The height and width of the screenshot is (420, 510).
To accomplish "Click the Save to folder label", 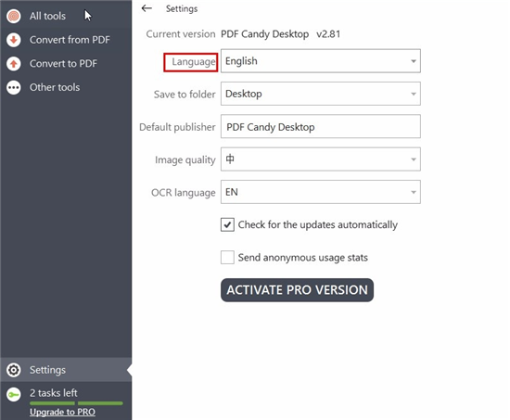I will [x=185, y=95].
